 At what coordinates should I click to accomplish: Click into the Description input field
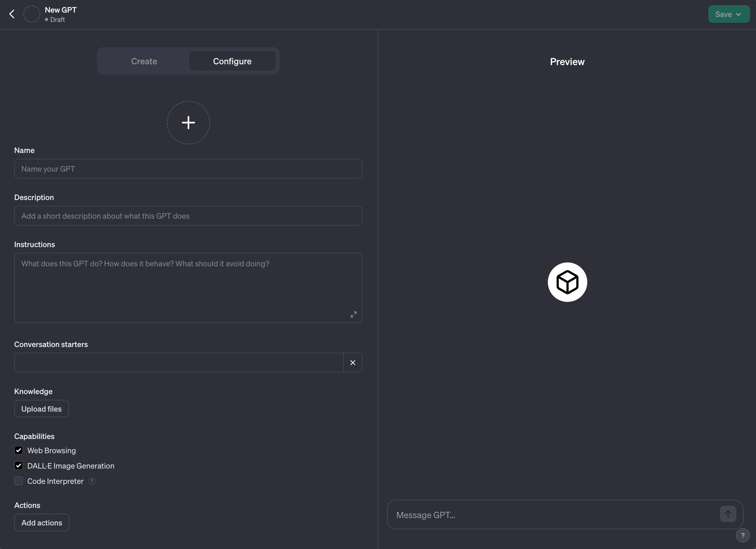click(x=188, y=216)
